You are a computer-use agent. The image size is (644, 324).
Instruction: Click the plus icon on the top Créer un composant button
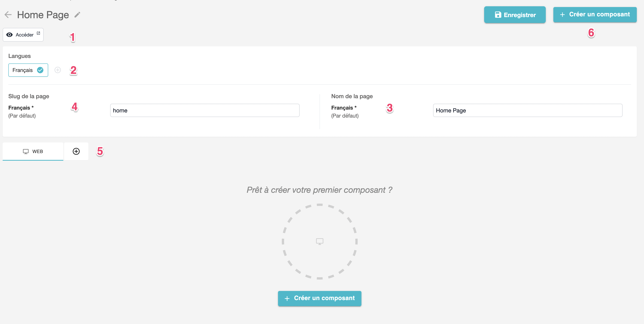click(562, 15)
